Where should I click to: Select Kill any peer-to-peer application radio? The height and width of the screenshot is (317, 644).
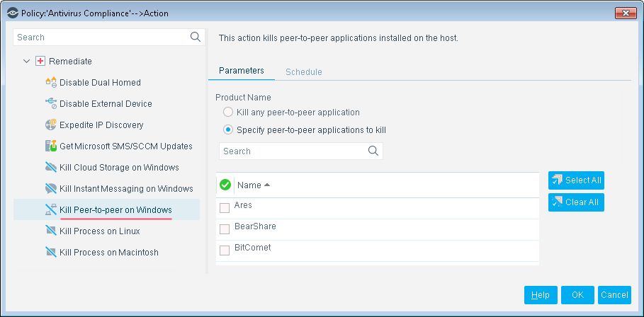click(228, 112)
